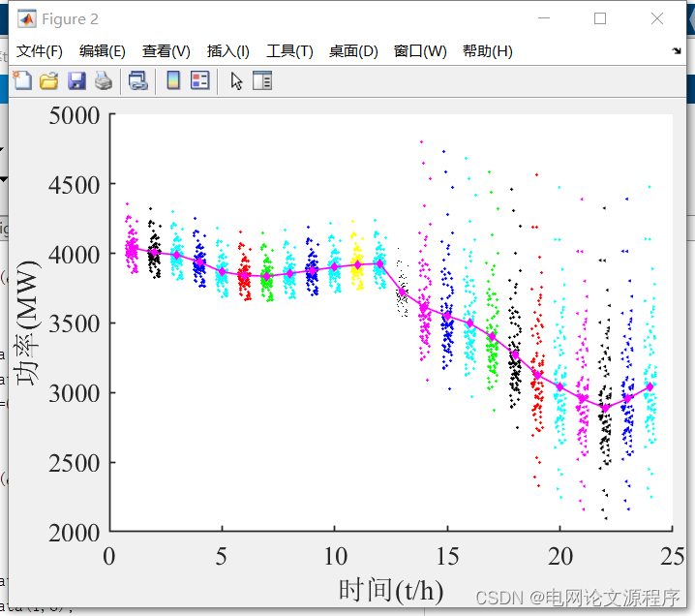
Task: Insert a legend from the toolbar
Action: click(200, 80)
